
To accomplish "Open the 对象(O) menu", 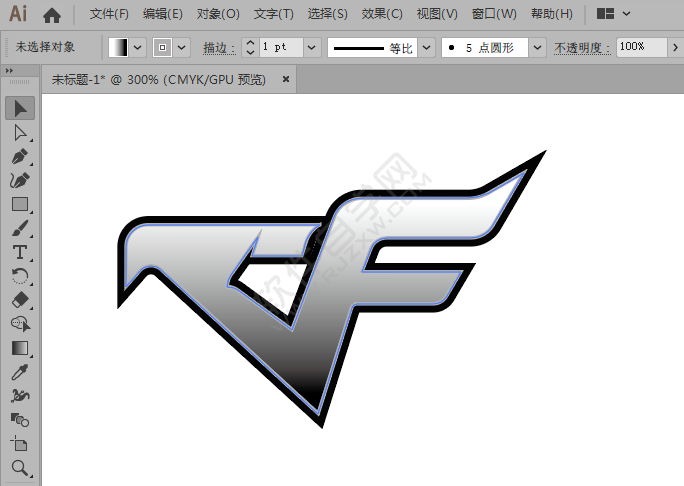I will pyautogui.click(x=218, y=14).
